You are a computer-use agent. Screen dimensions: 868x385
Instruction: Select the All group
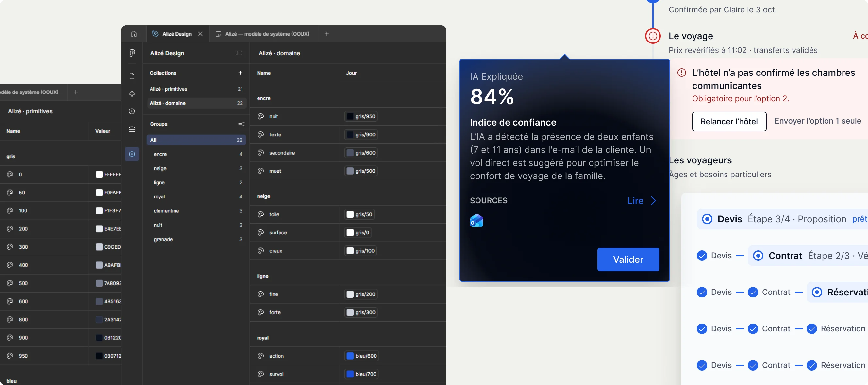point(196,140)
